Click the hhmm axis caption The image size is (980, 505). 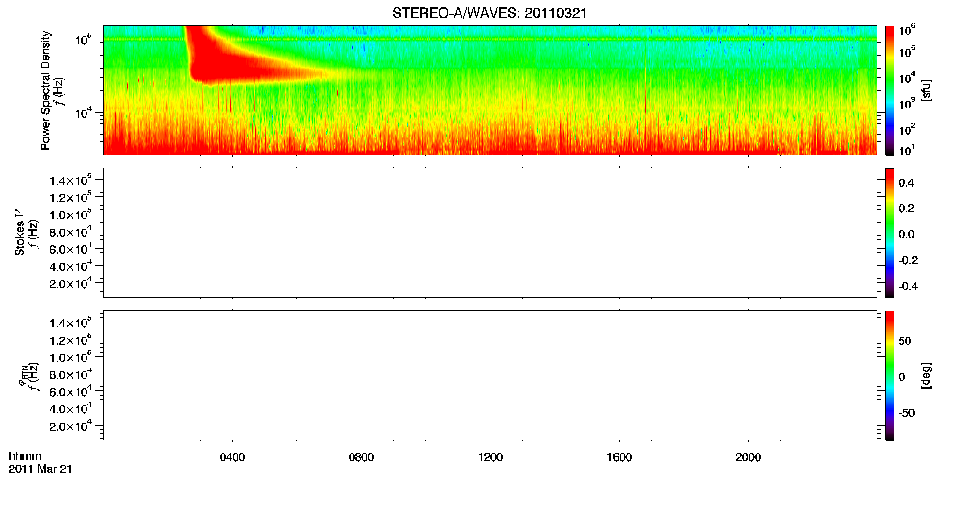pos(25,456)
